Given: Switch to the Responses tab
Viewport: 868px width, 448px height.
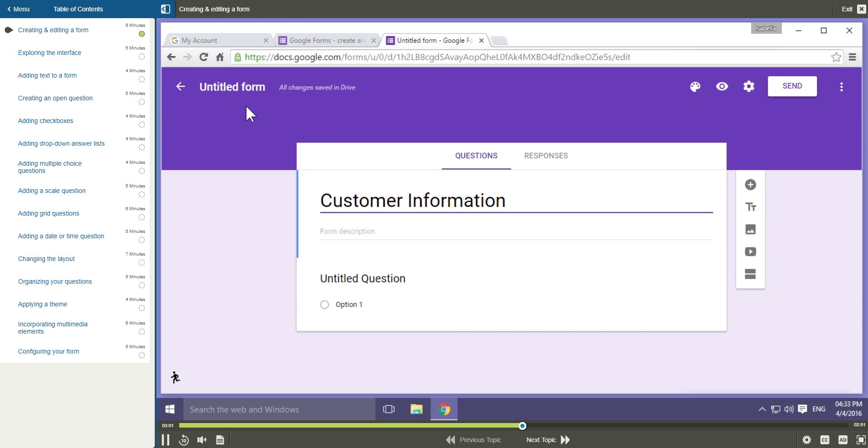Looking at the screenshot, I should (x=546, y=155).
